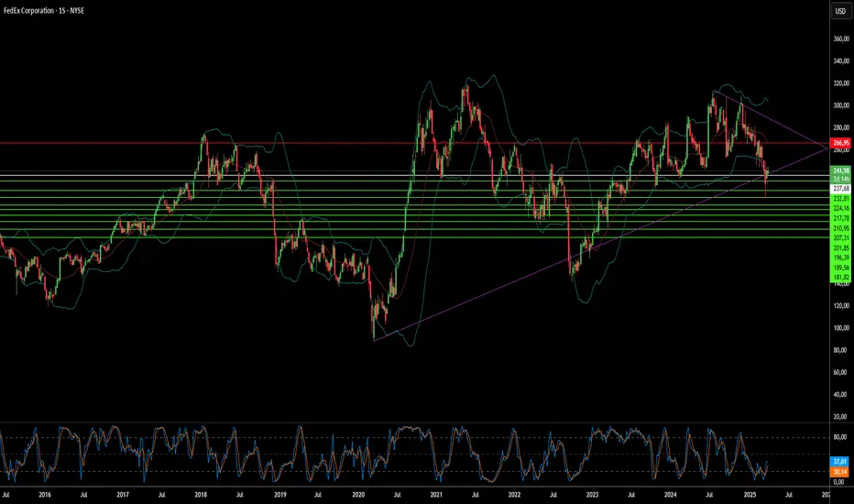854x504 pixels.
Task: Click the 20,00 price scale label
Action: coord(841,417)
